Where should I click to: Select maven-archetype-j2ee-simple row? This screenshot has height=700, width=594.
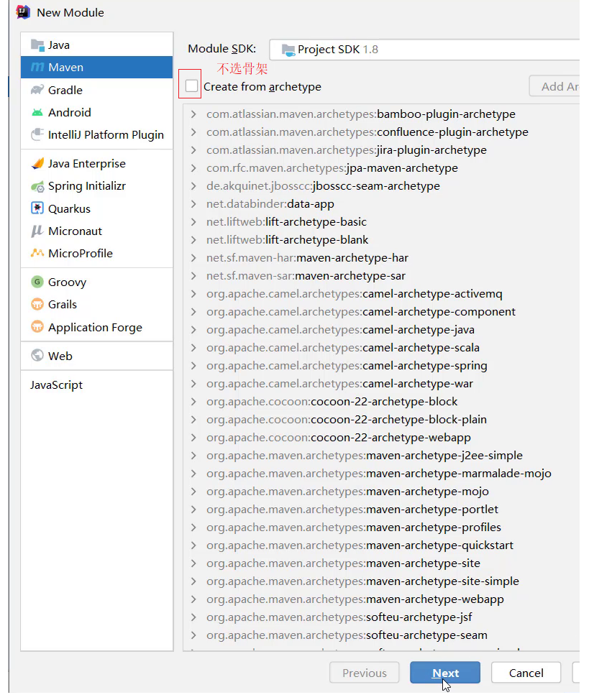381,456
